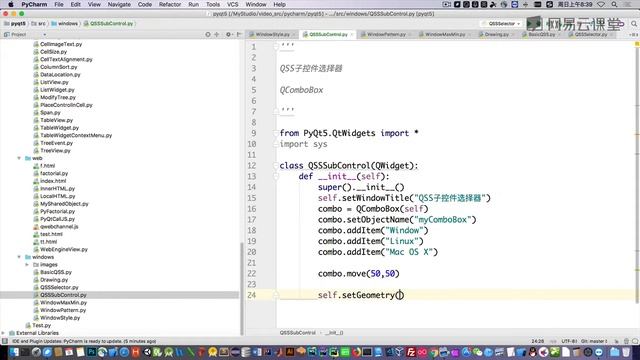
Task: Click the scroll-from-source target icon in Project panel
Action: click(x=208, y=35)
